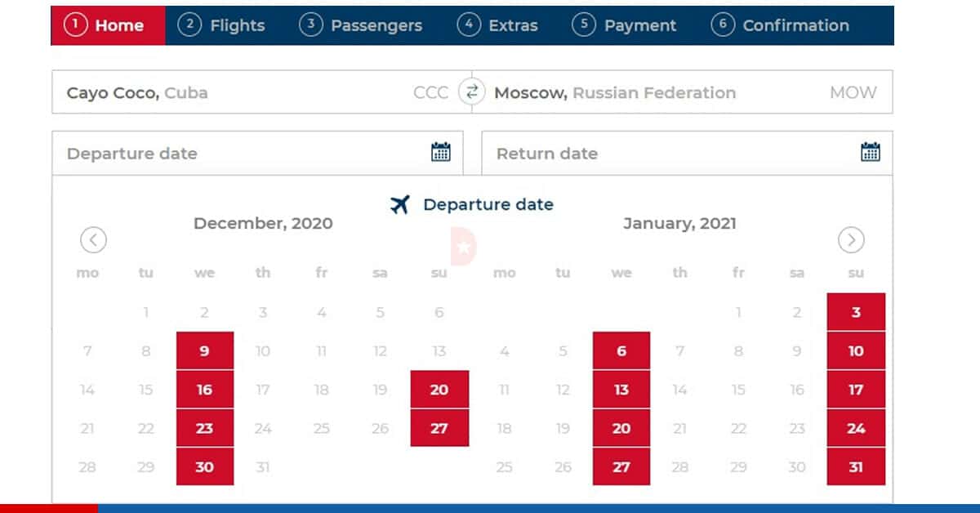Select December 9 as departure date
Screen dimensions: 980x513
tap(205, 350)
